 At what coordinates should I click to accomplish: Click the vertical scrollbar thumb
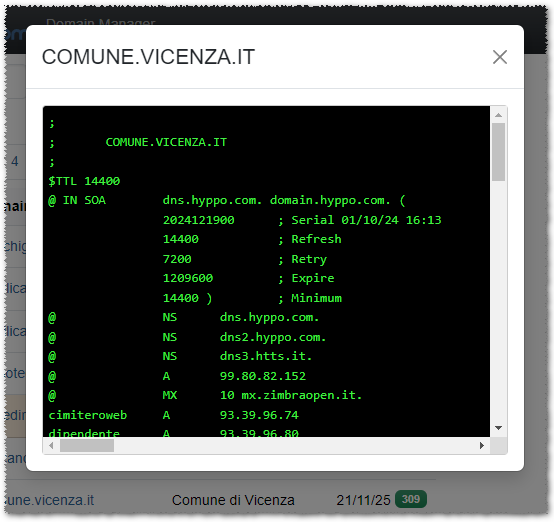(x=499, y=152)
